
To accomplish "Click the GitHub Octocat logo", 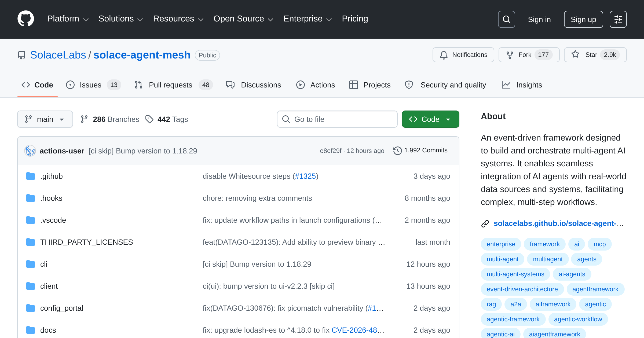I will 26,19.
